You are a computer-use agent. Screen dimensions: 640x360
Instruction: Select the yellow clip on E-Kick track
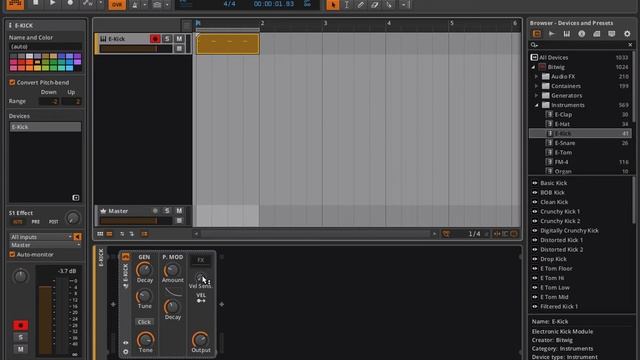click(x=228, y=44)
